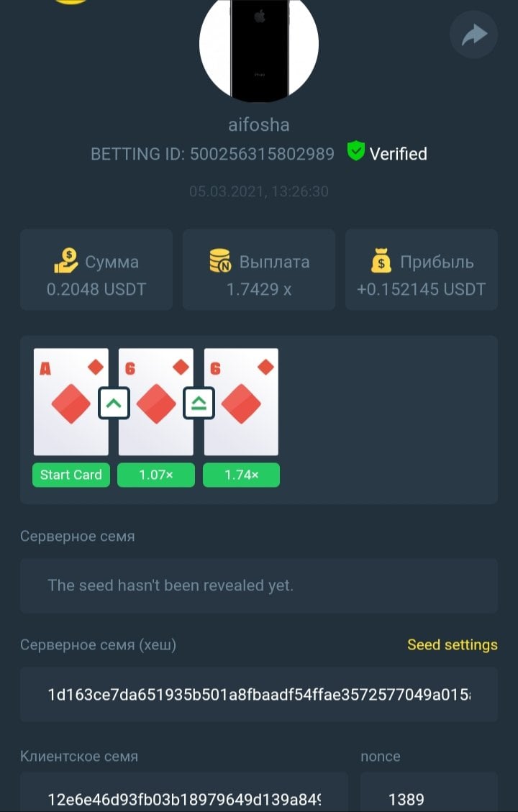Image resolution: width=518 pixels, height=812 pixels.
Task: Click the server seed hash field
Action: [x=259, y=695]
